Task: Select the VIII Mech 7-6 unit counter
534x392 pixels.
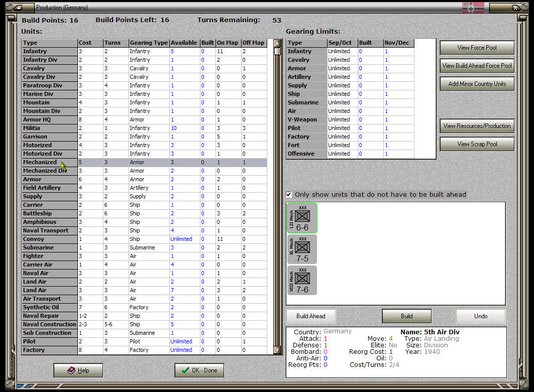Action: (x=302, y=281)
